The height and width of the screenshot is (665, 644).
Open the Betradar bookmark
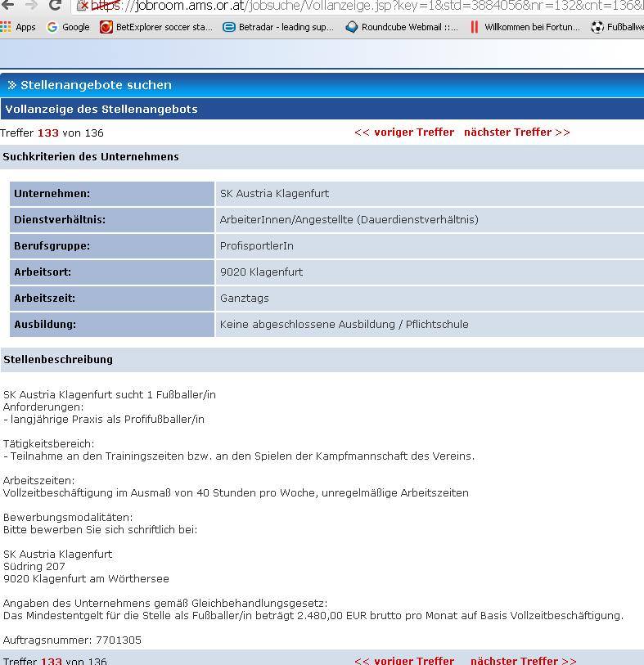pyautogui.click(x=278, y=27)
